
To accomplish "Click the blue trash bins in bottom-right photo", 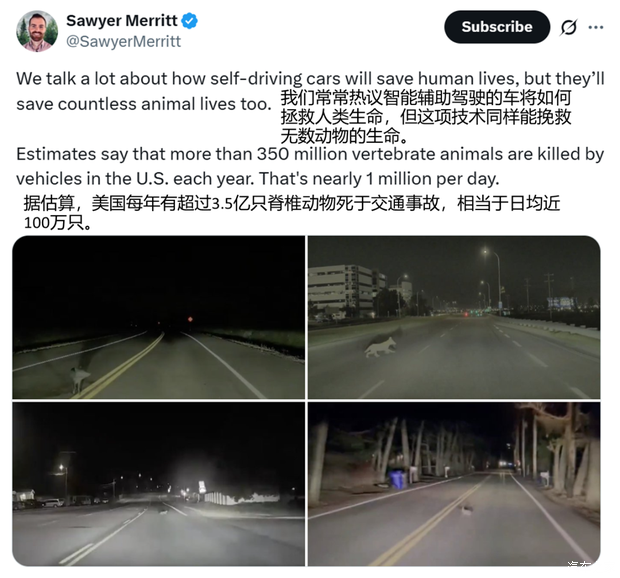I will [399, 479].
